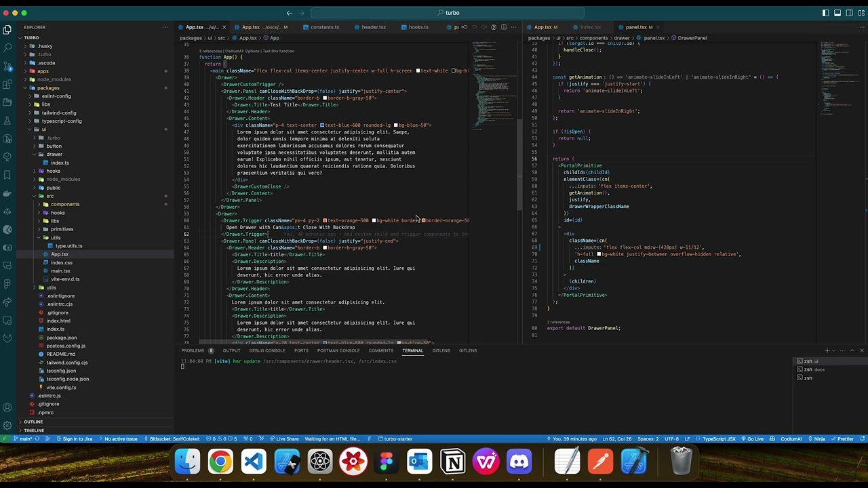Open the OUTPUT panel tab
Screen dimensions: 868x488
pos(232,350)
